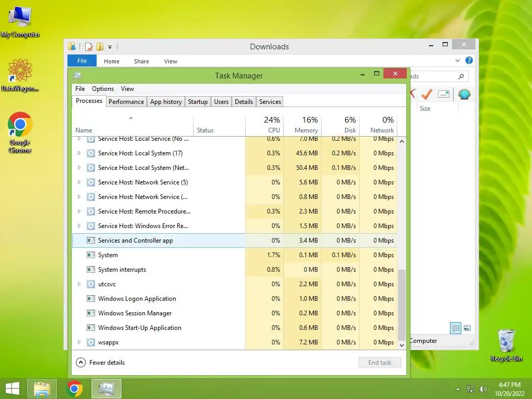532x399 pixels.
Task: Open Downloads quick access toolbar dropdown
Action: pyautogui.click(x=110, y=47)
